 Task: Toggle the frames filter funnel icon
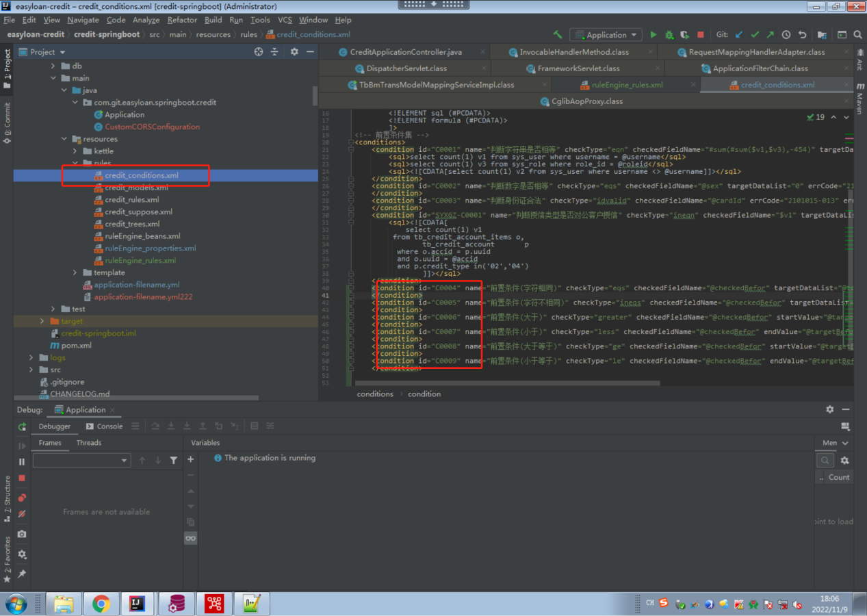point(174,461)
